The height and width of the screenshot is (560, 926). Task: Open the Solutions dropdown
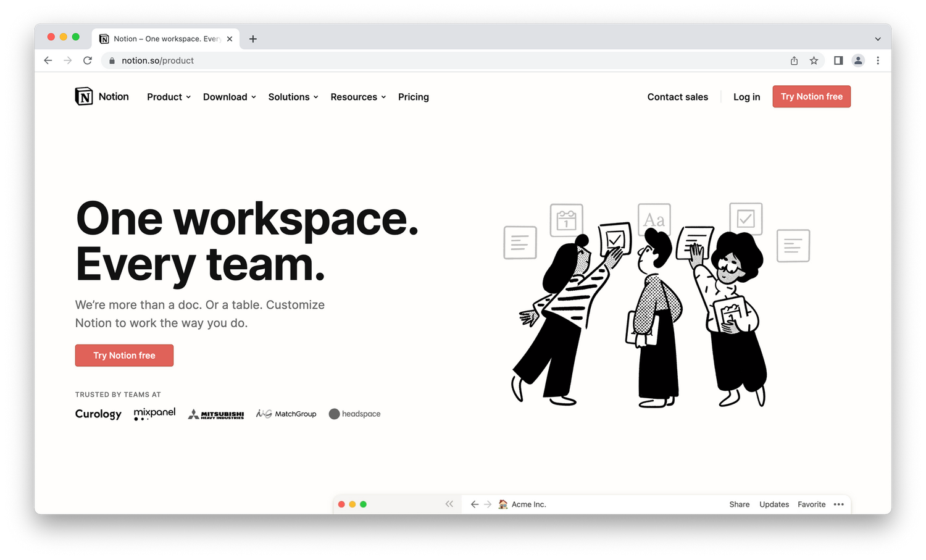(x=293, y=97)
